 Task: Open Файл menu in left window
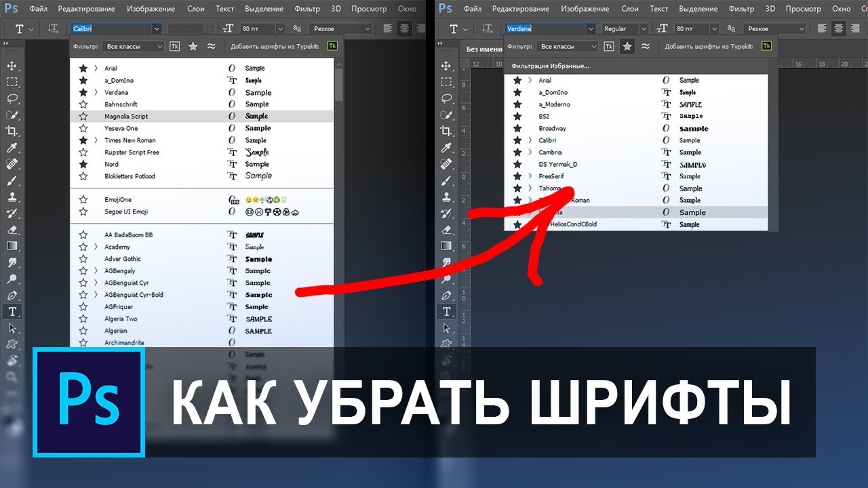point(39,9)
